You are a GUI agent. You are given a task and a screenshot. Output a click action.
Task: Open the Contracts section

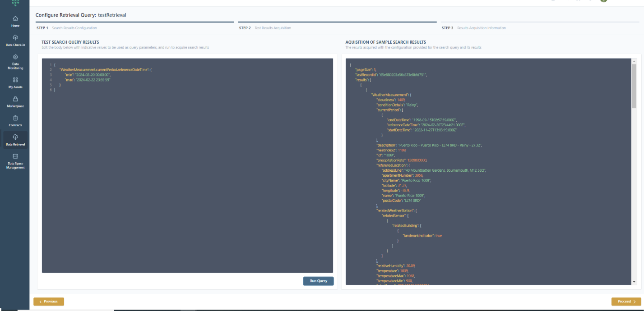coord(15,120)
